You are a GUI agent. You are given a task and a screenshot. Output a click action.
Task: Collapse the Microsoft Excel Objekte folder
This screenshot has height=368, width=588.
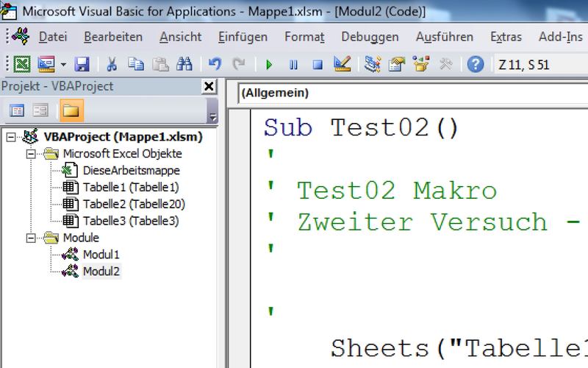pyautogui.click(x=31, y=154)
